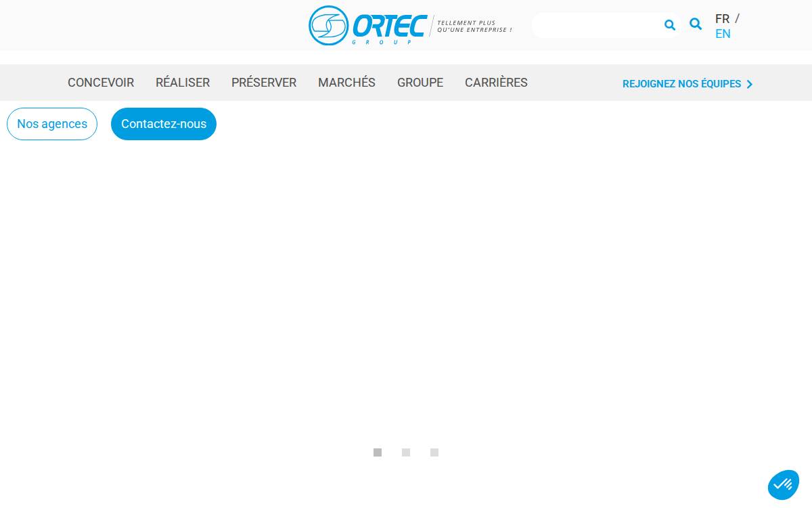Open the PRÉSERVER menu
812x508 pixels.
pyautogui.click(x=264, y=83)
